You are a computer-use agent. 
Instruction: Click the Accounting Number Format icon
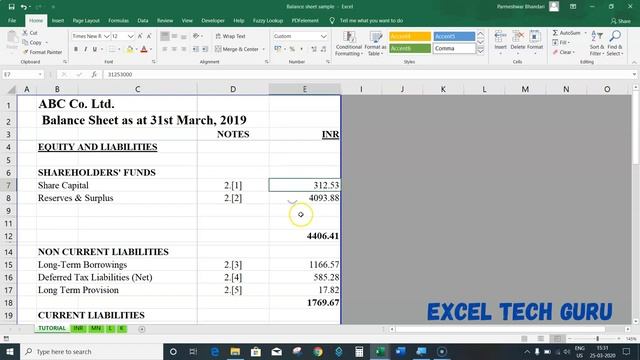pos(278,49)
